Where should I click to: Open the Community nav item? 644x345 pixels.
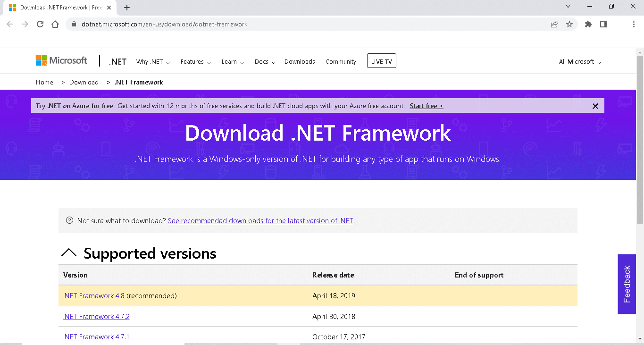coord(341,62)
